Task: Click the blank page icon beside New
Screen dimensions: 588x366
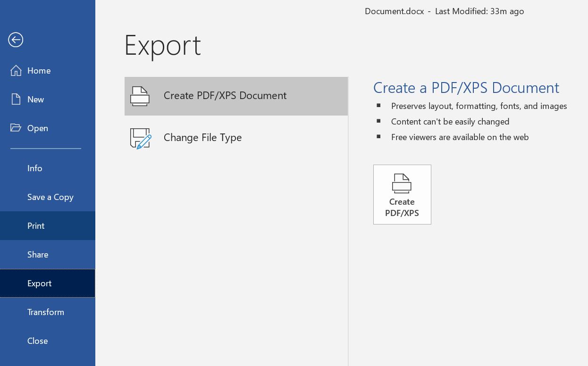Action: pos(16,100)
